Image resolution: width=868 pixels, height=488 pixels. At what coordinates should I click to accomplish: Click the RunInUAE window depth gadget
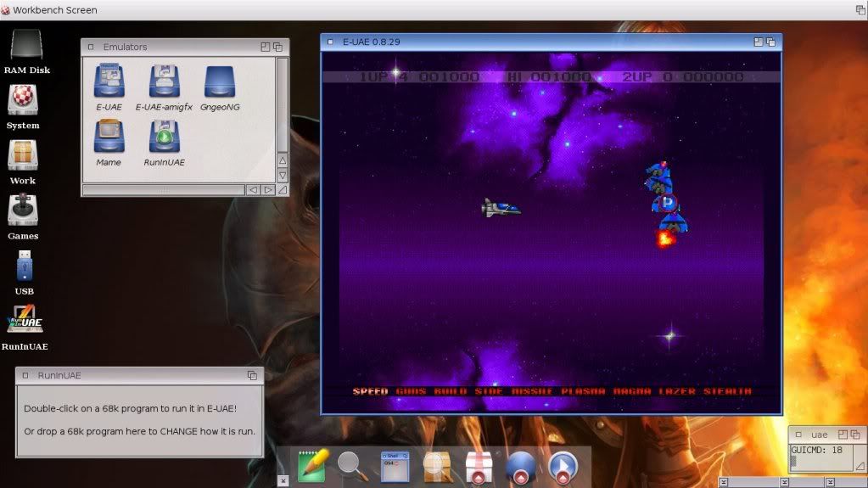pos(253,376)
